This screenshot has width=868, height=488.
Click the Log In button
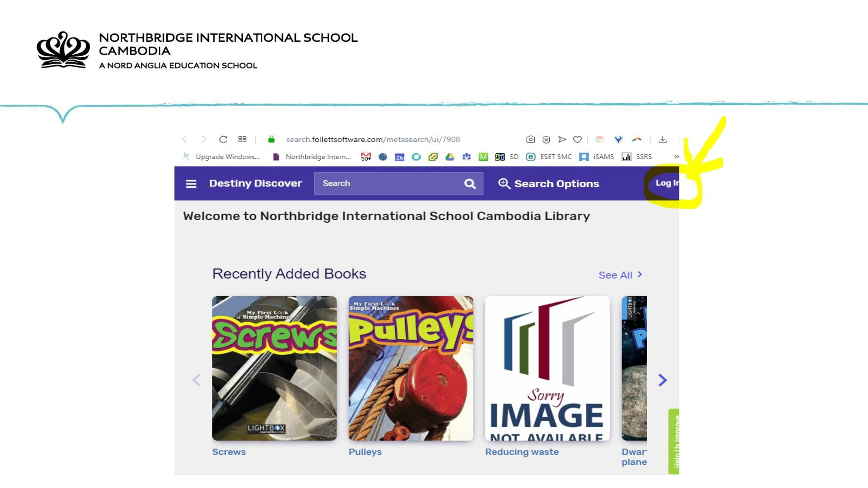667,183
